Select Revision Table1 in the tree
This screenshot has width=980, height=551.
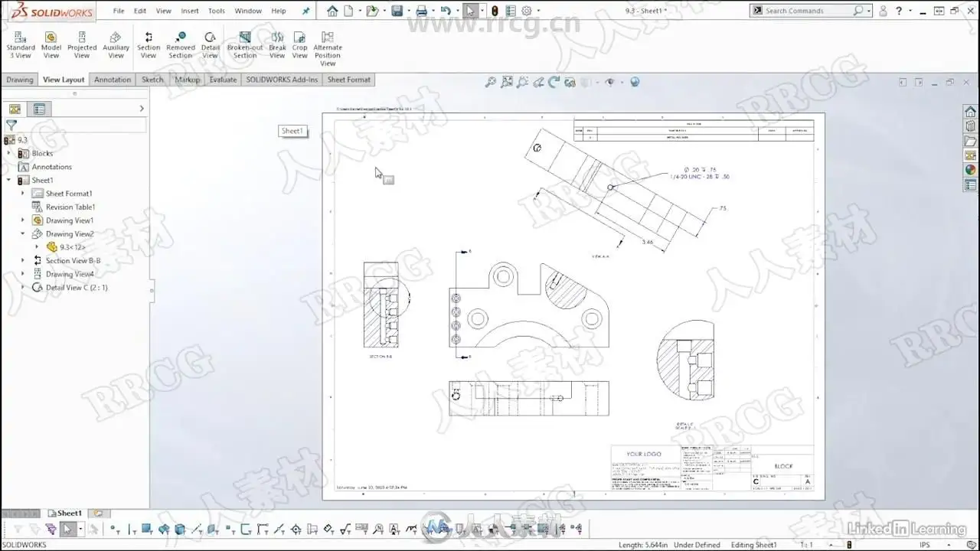70,207
